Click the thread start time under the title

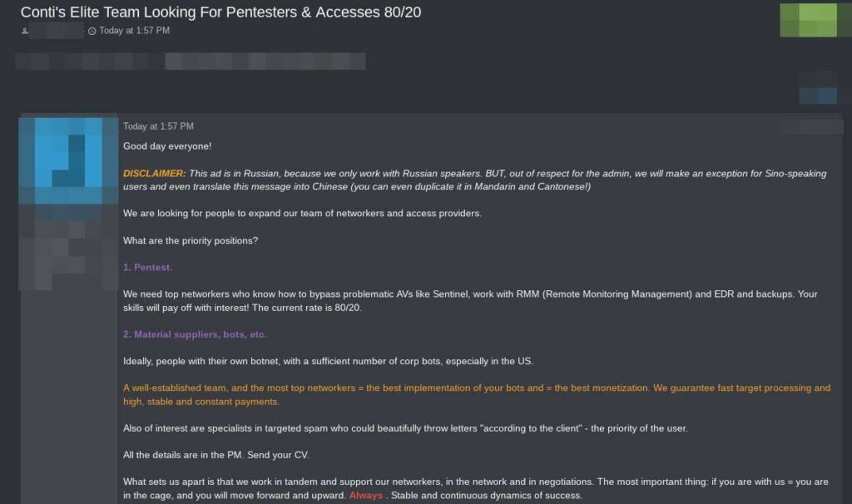(134, 31)
